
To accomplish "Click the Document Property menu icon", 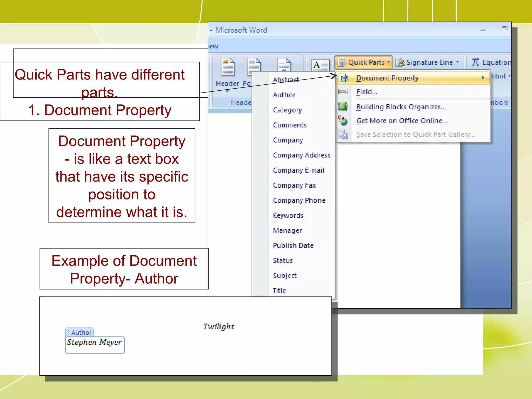I will (x=344, y=78).
